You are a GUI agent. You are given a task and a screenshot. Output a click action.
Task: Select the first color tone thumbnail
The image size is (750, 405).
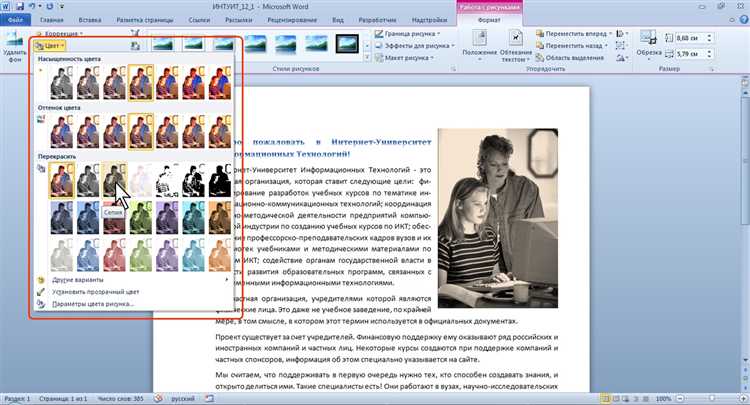pyautogui.click(x=62, y=131)
